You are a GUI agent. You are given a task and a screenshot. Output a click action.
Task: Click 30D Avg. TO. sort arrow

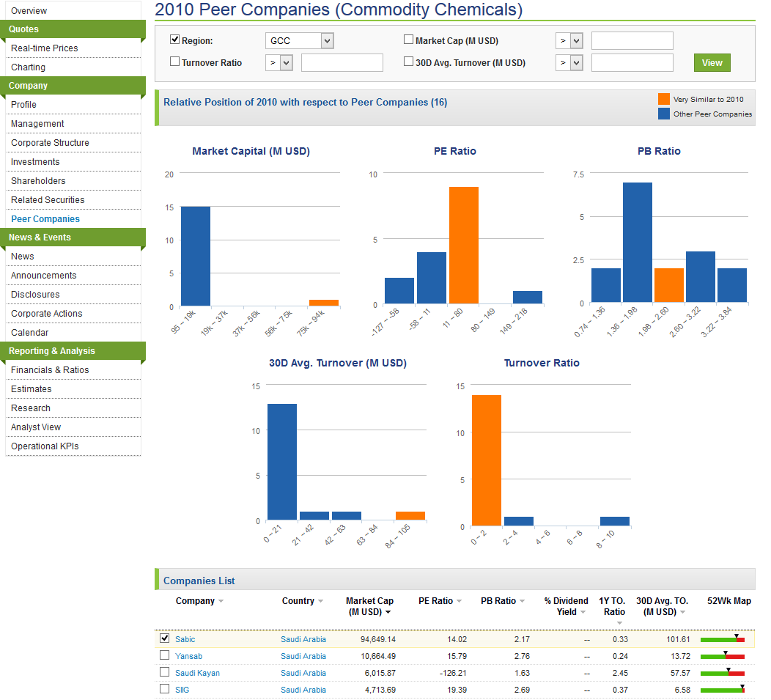point(682,612)
